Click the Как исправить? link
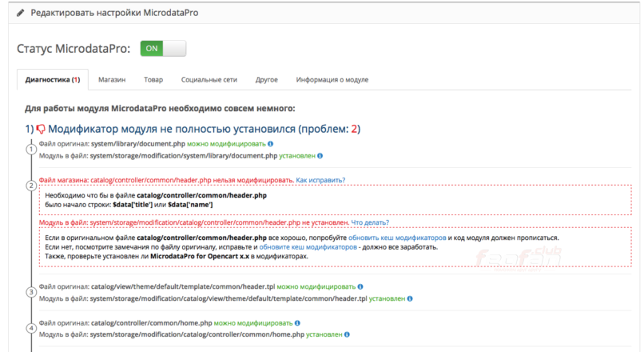 point(320,180)
